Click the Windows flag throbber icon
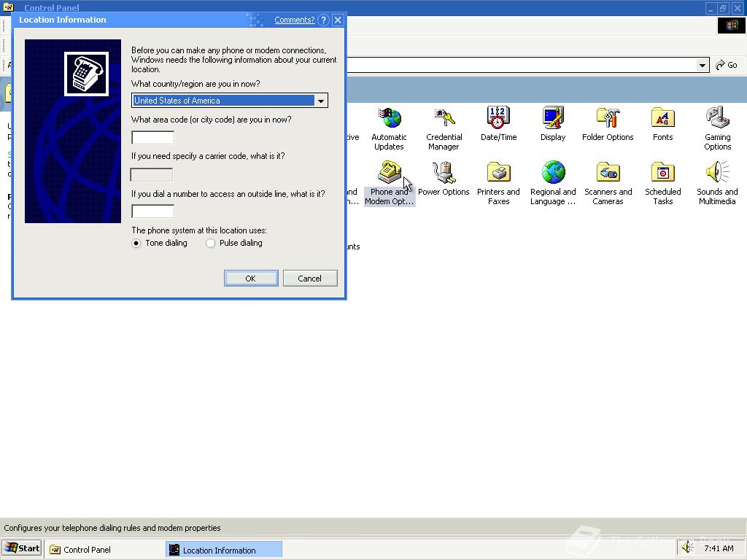 (x=731, y=26)
